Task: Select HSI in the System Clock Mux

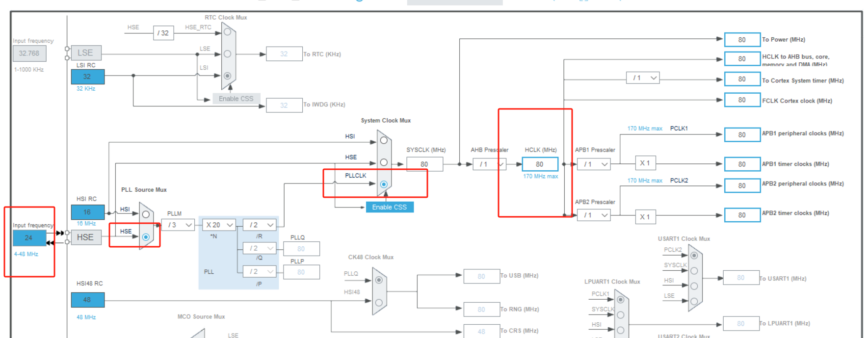Action: (x=384, y=140)
